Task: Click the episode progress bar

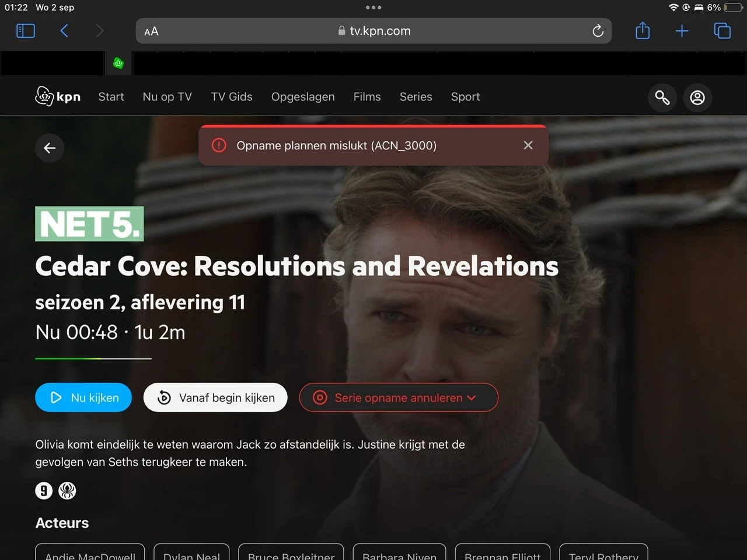Action: [x=93, y=359]
